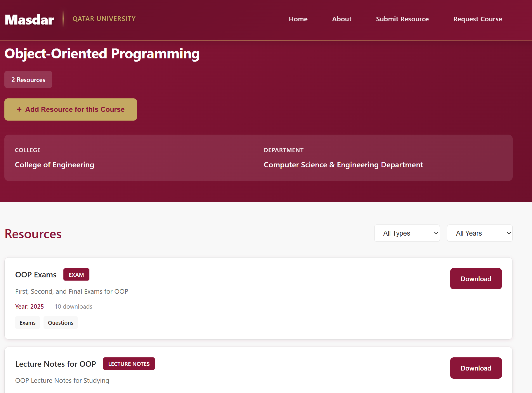Click the plus icon on Add Resource button

point(19,109)
